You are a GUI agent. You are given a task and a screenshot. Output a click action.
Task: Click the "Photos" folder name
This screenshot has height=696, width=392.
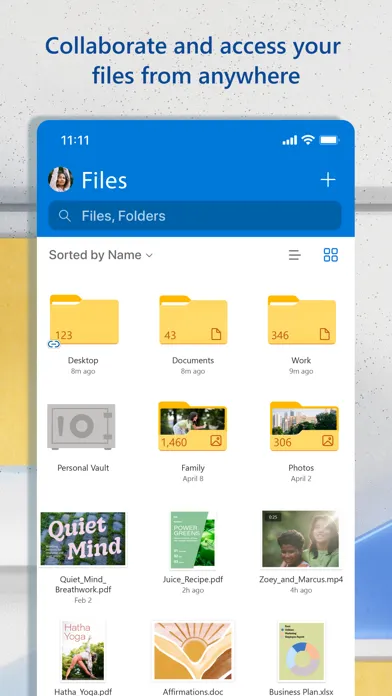point(301,468)
